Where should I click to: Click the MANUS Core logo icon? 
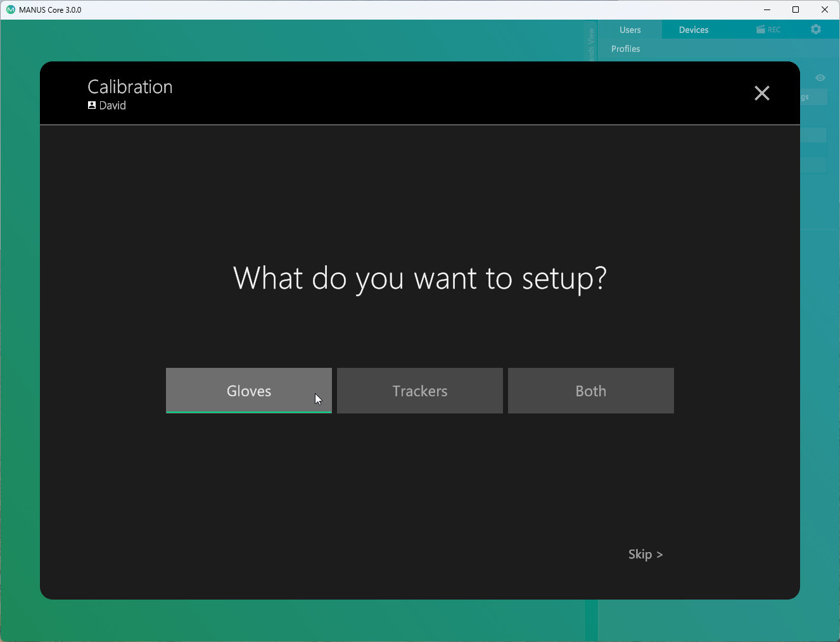coord(10,9)
